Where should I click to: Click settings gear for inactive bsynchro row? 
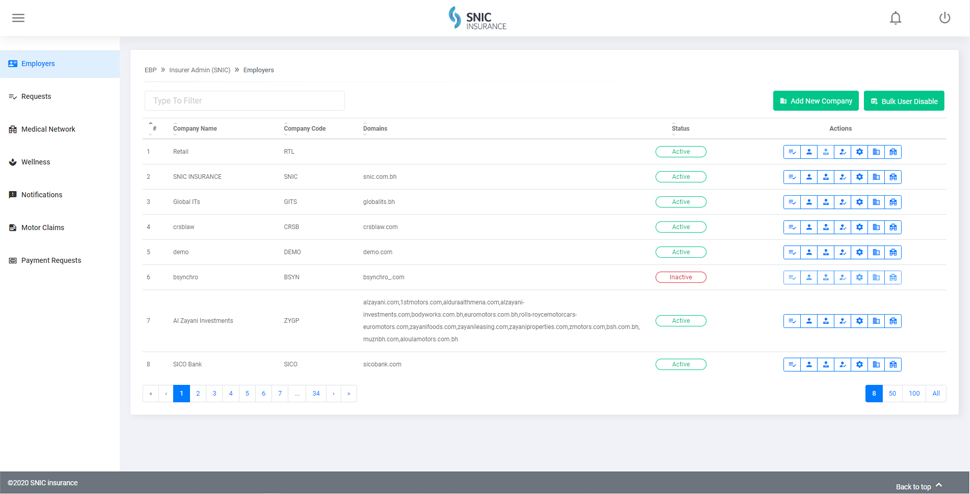[x=859, y=278]
